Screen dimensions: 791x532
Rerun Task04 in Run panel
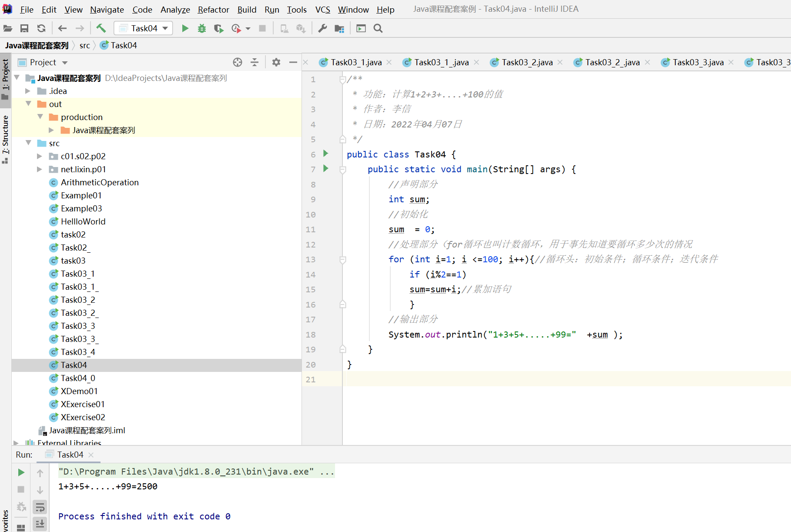click(21, 472)
